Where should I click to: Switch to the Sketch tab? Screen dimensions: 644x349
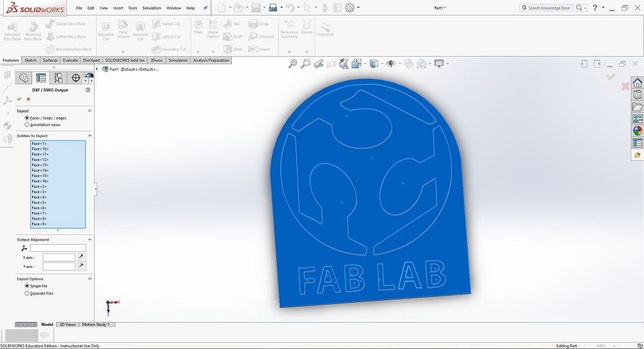coord(31,60)
